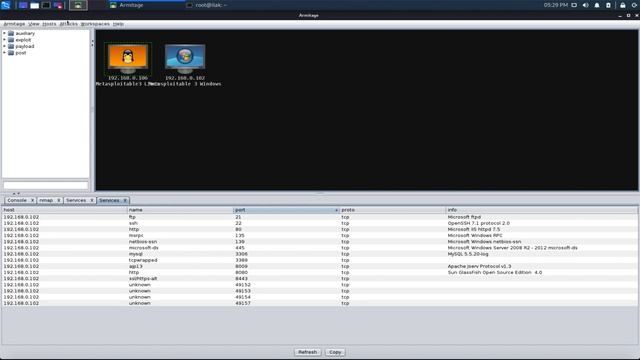This screenshot has height=360, width=640.
Task: Click the port 49152 cell
Action: (x=243, y=285)
